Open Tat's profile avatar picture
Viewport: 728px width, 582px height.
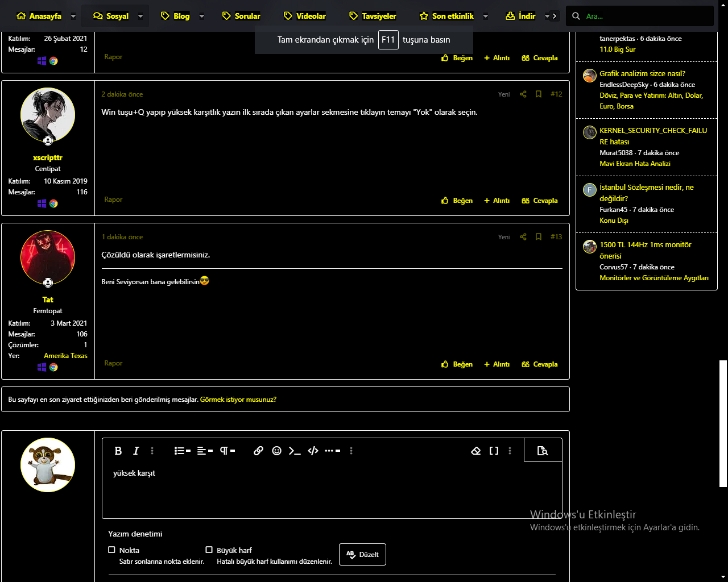coord(48,257)
